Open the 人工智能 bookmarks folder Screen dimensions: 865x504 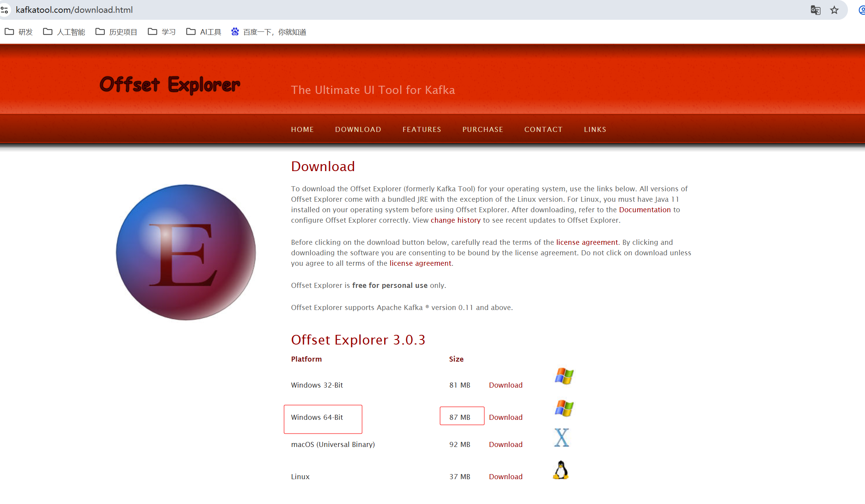click(64, 32)
